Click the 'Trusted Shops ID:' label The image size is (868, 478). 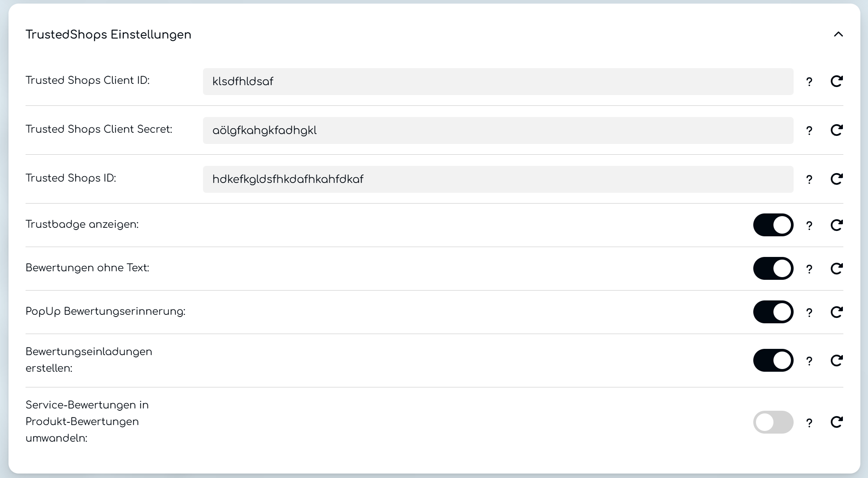tap(71, 178)
